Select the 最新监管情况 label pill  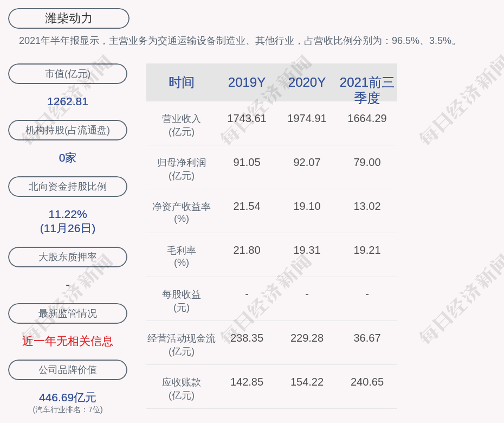point(68,313)
